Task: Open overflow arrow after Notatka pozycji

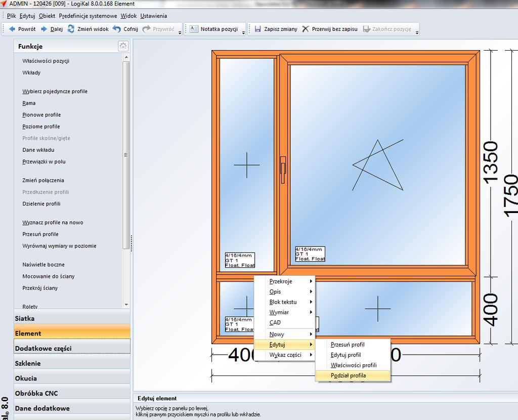Action: (x=243, y=33)
